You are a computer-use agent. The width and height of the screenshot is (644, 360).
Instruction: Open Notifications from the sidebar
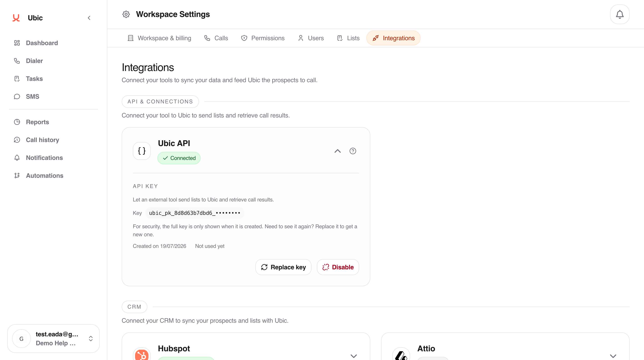pyautogui.click(x=53, y=158)
